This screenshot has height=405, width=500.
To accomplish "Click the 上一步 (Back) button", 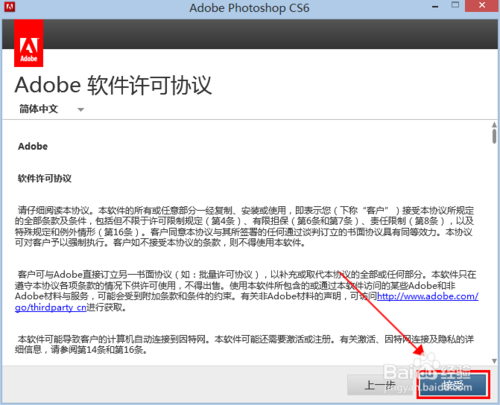I will [381, 385].
